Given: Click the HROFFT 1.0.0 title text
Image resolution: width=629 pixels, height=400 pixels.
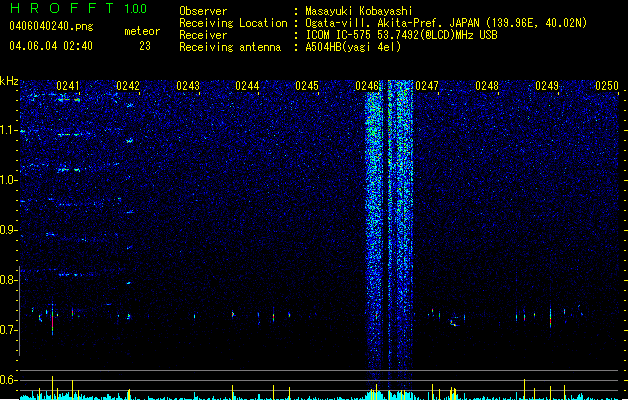Looking at the screenshot, I should pyautogui.click(x=79, y=8).
